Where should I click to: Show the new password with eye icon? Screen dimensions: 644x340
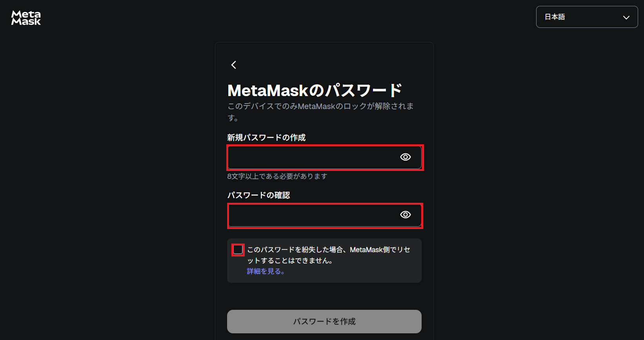(x=405, y=157)
